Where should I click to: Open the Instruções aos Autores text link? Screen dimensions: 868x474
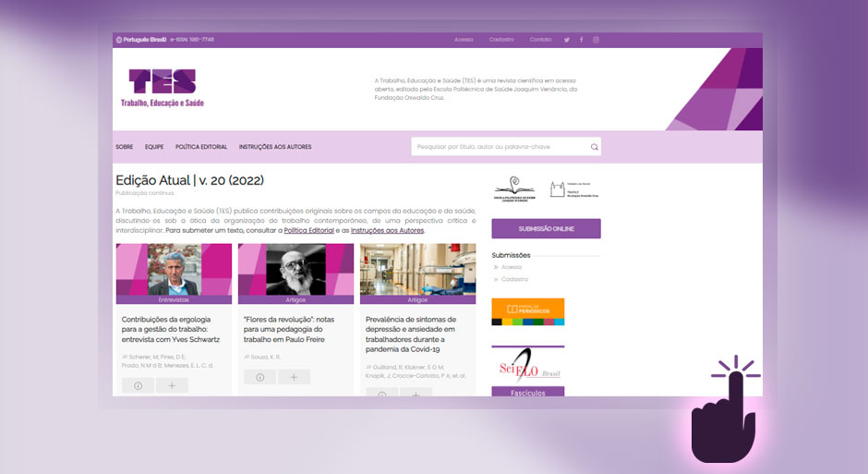(388, 230)
